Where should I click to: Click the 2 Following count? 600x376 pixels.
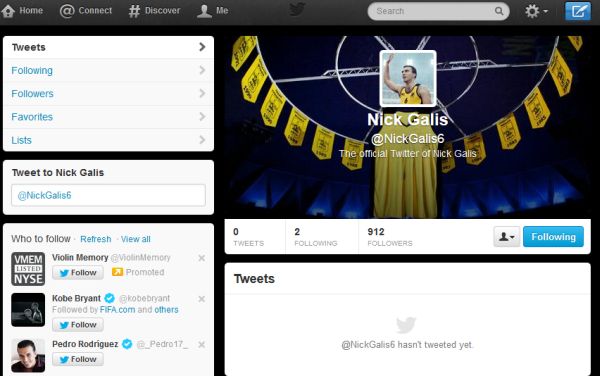click(x=316, y=237)
